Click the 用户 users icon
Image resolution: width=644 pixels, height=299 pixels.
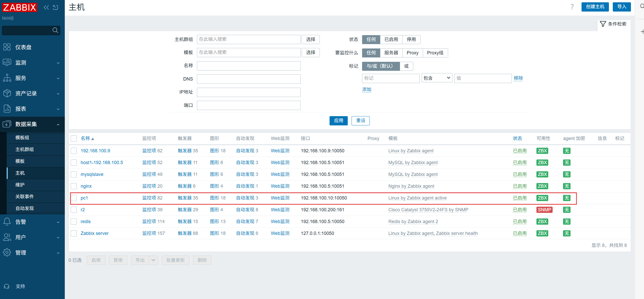7,237
